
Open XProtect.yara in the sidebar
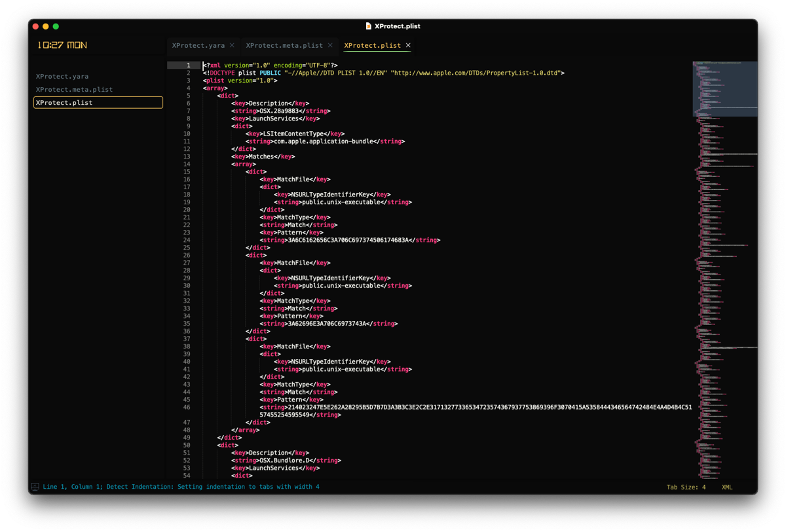(62, 76)
